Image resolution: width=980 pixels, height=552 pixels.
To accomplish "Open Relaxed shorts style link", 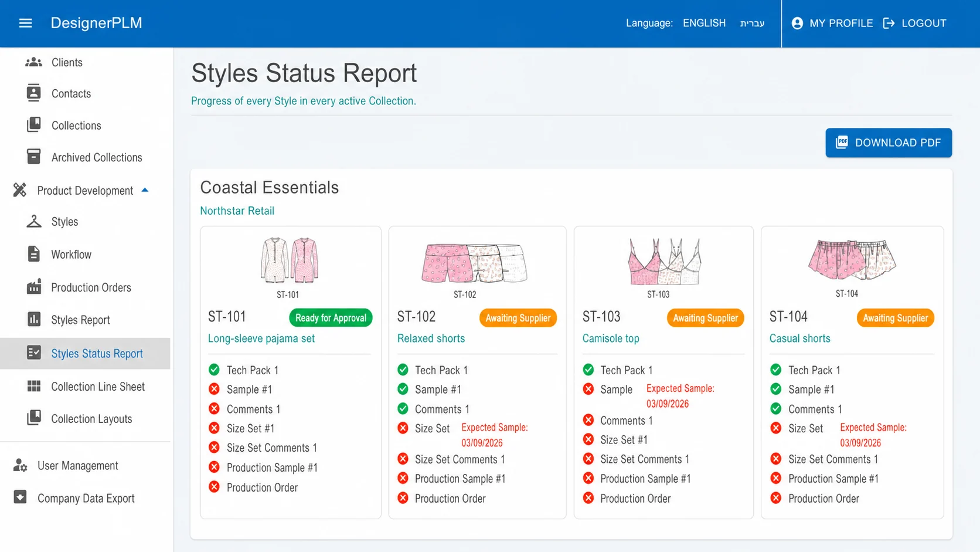I will pos(431,338).
